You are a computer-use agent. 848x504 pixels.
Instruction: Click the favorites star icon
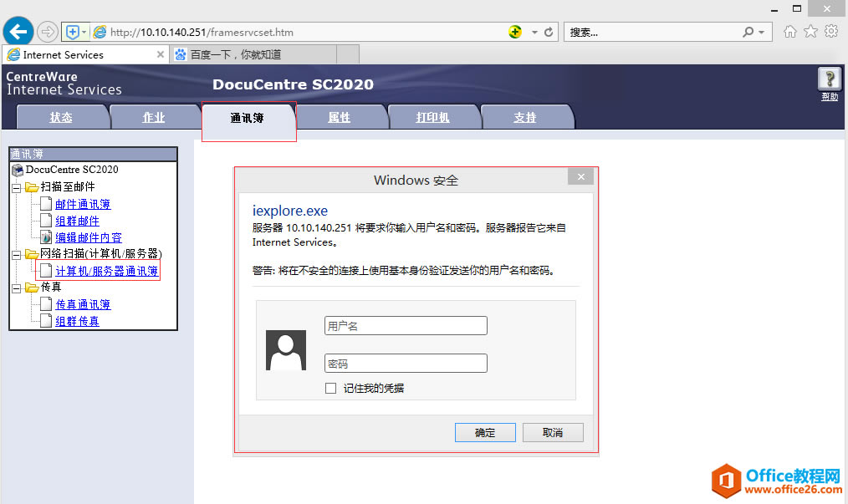point(810,32)
